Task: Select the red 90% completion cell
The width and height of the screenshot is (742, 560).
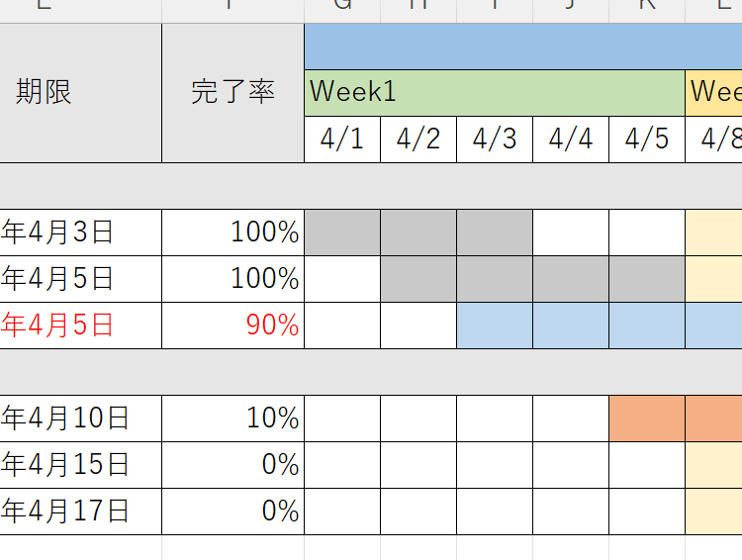Action: [x=232, y=326]
